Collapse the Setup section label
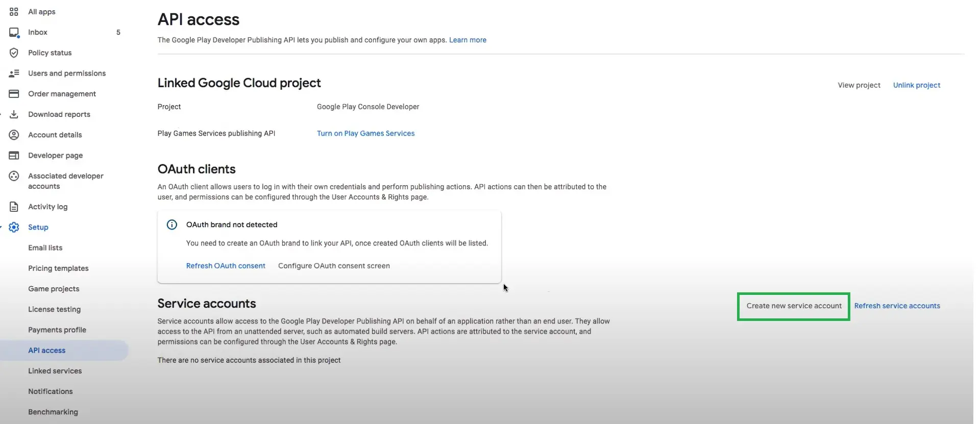This screenshot has height=424, width=980. 38,227
